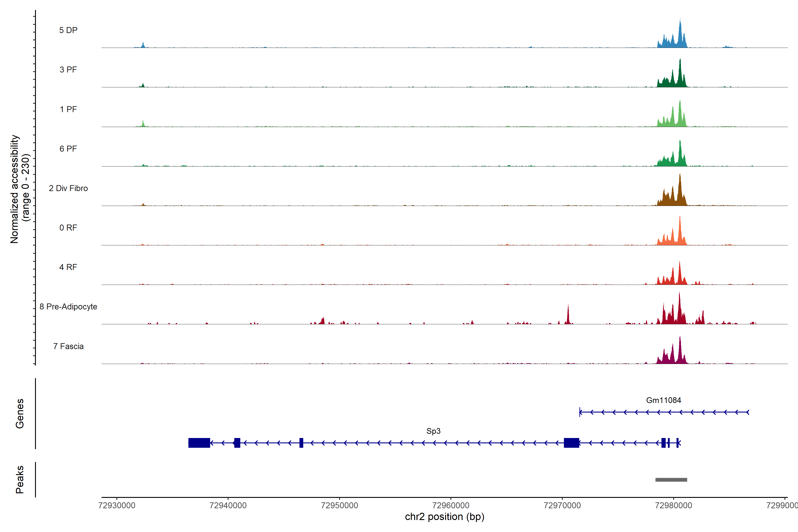Screen dimensions: 798x532
Task: Click the 7 Fascia track label
Action: tap(68, 346)
